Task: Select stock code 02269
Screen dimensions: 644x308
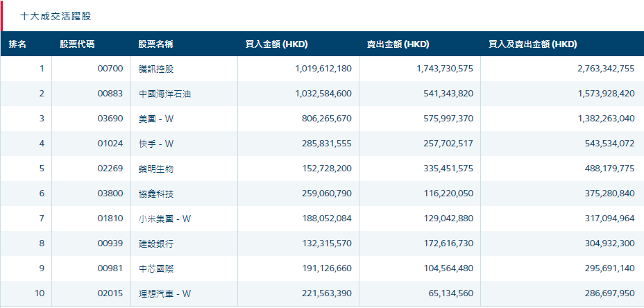Action: click(110, 169)
